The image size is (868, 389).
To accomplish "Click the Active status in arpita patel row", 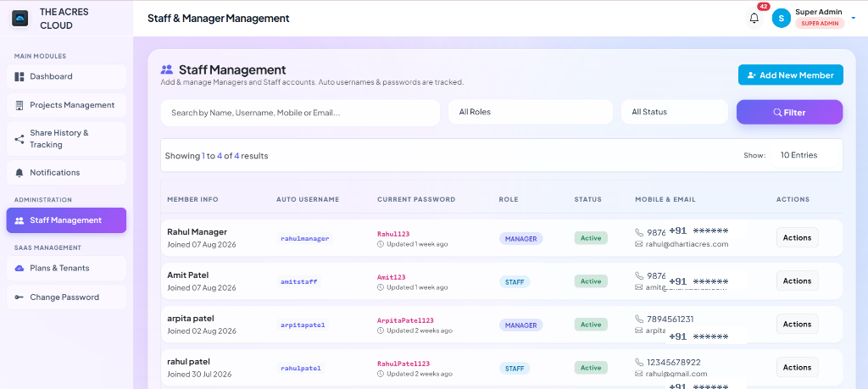I will click(x=591, y=325).
